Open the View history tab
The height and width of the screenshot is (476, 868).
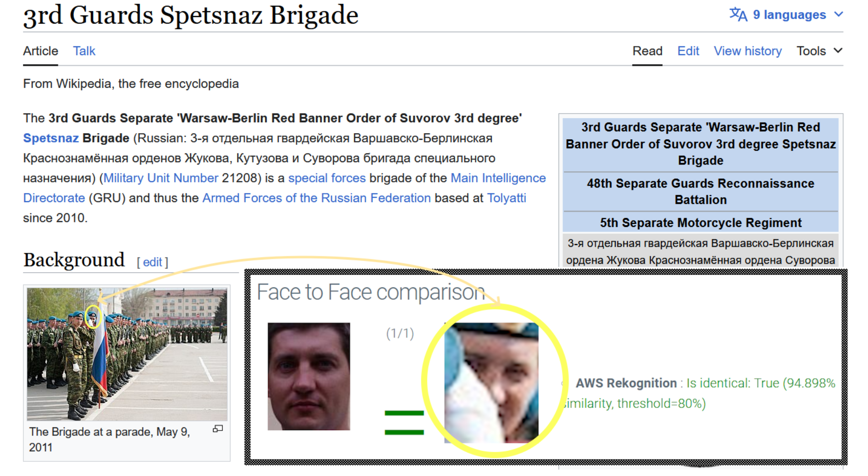point(747,51)
